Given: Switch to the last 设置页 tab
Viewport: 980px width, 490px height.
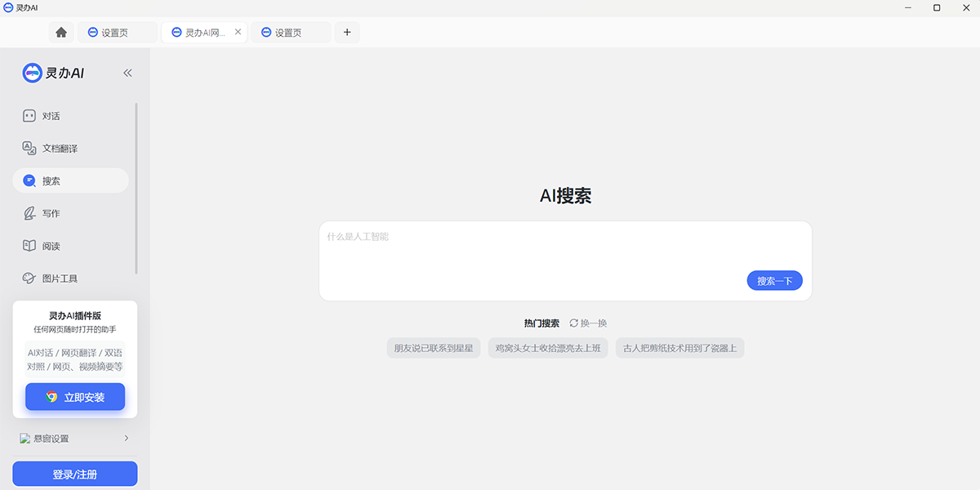Looking at the screenshot, I should coord(291,33).
